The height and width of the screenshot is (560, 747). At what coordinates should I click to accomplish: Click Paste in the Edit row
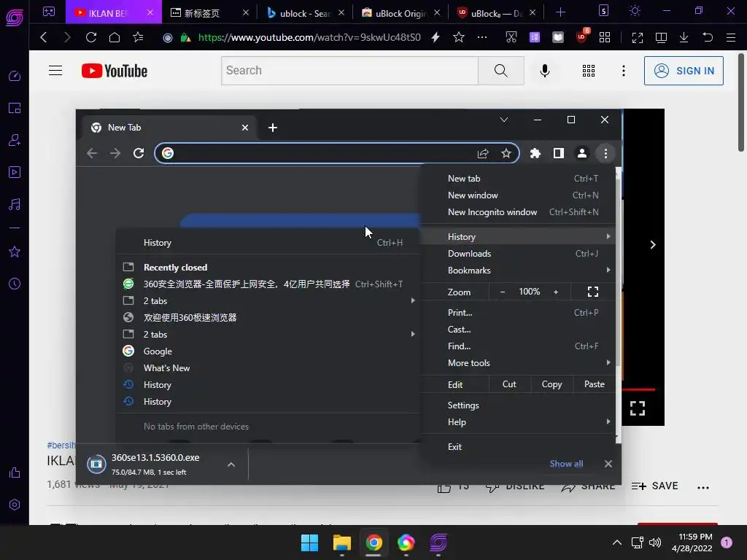(594, 384)
